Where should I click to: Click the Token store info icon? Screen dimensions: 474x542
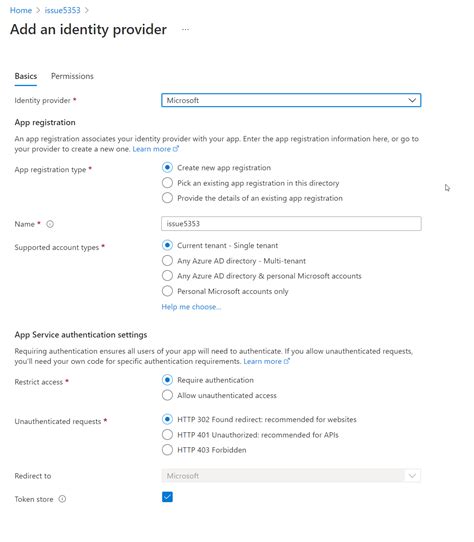(62, 499)
